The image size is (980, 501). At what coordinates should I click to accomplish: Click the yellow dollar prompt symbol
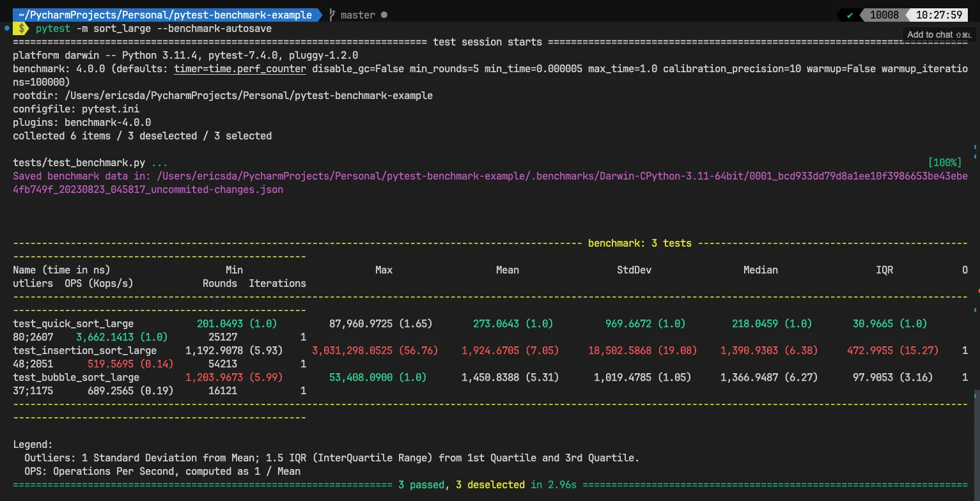point(22,29)
